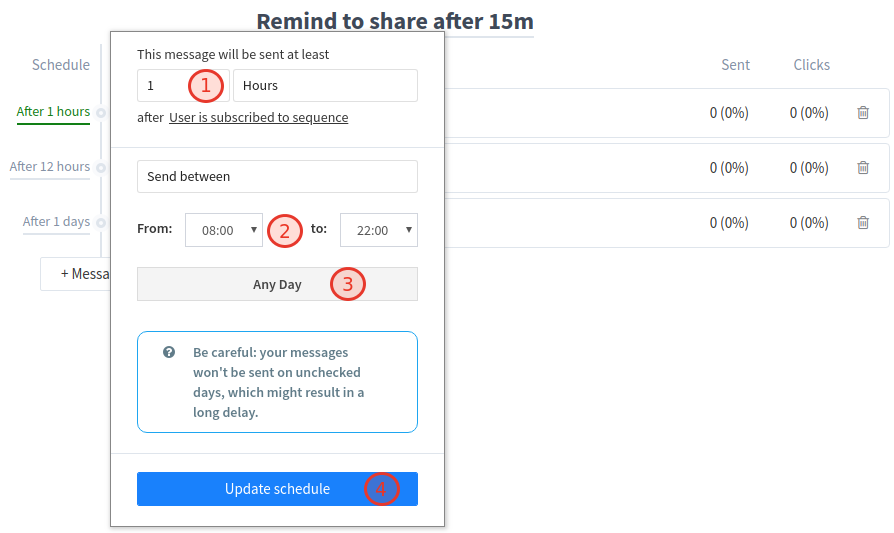The height and width of the screenshot is (533, 894).
Task: Click trash icon on the third message row
Action: click(x=863, y=223)
